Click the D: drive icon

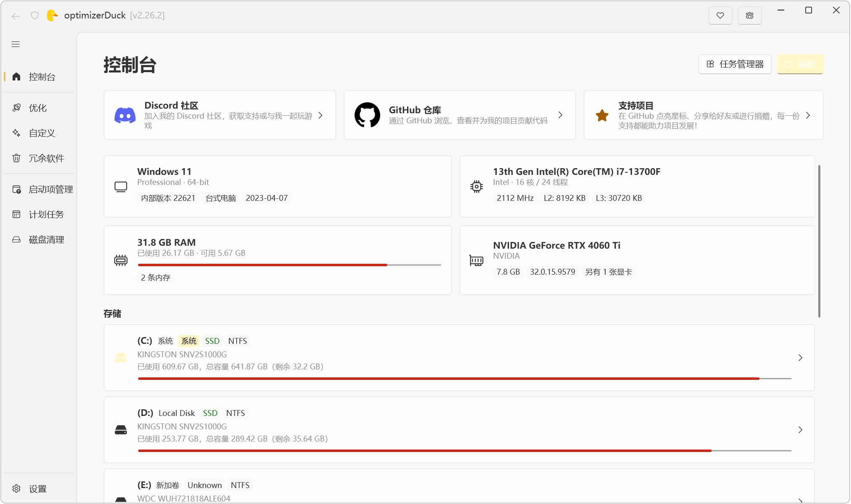point(121,430)
